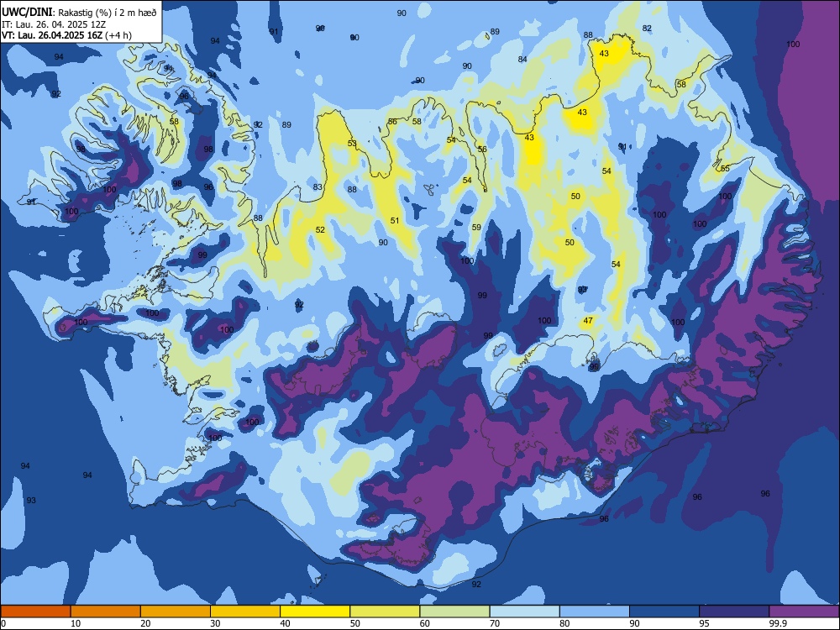
Task: Click the map value '52'
Action: (x=320, y=230)
